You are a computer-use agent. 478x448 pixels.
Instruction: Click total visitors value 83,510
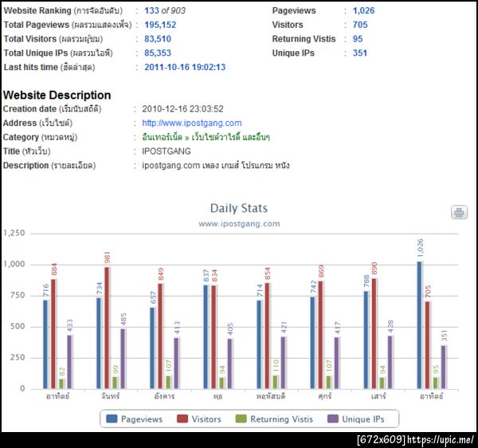pyautogui.click(x=158, y=39)
